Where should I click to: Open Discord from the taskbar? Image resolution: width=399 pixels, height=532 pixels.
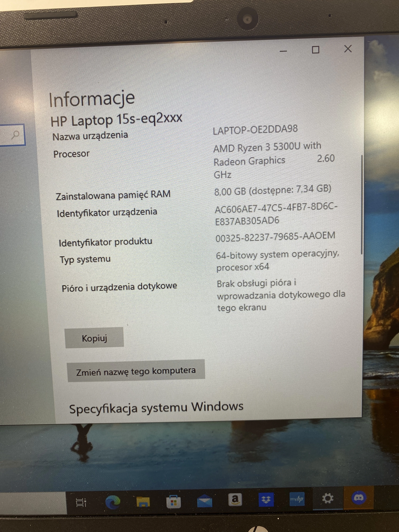(x=359, y=497)
